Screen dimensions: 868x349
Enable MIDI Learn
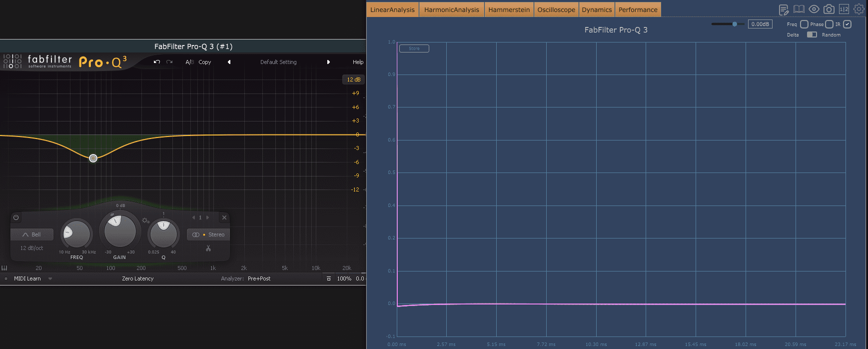pyautogui.click(x=27, y=278)
